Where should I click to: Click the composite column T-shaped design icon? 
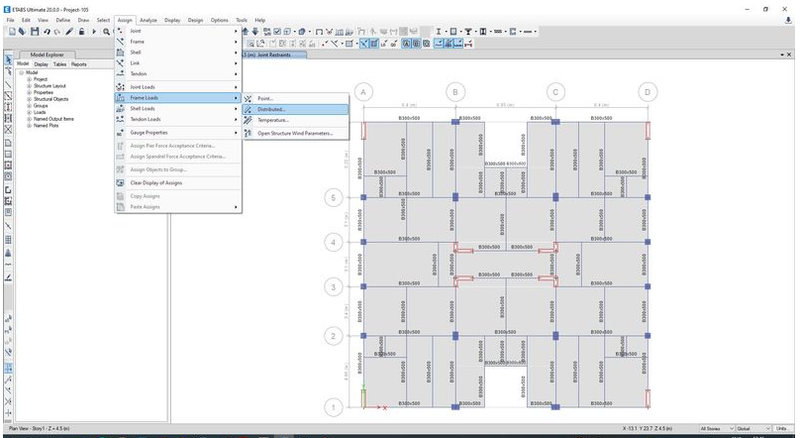click(468, 32)
